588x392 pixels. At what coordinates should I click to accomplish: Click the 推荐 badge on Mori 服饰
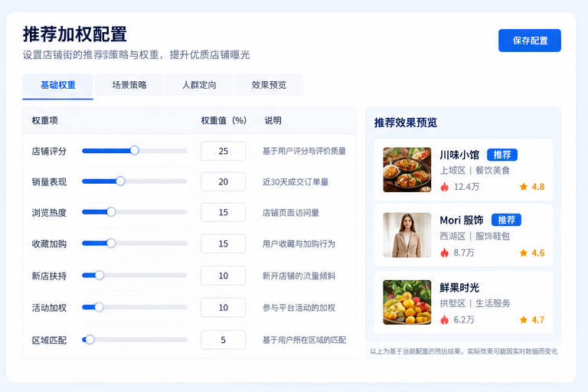[506, 220]
